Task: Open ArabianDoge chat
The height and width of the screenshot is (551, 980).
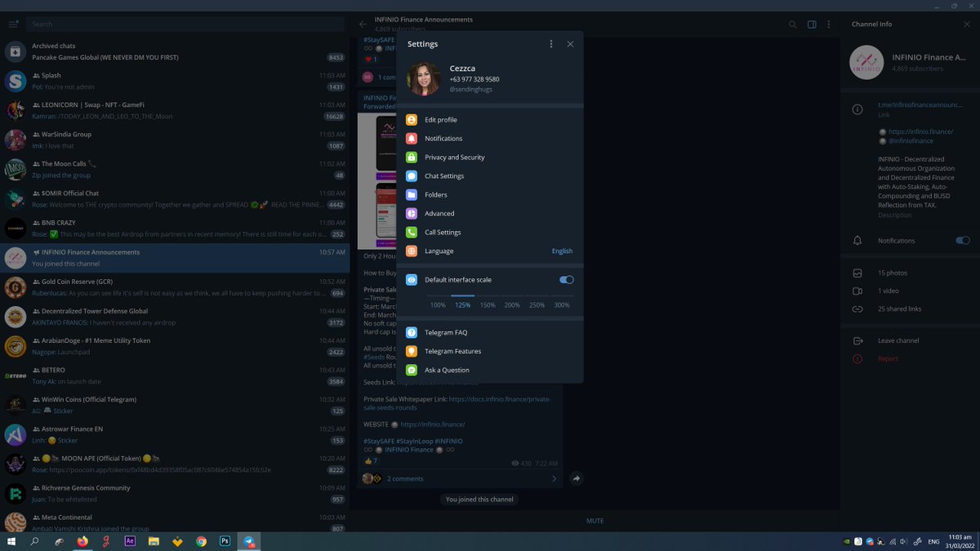Action: click(175, 346)
